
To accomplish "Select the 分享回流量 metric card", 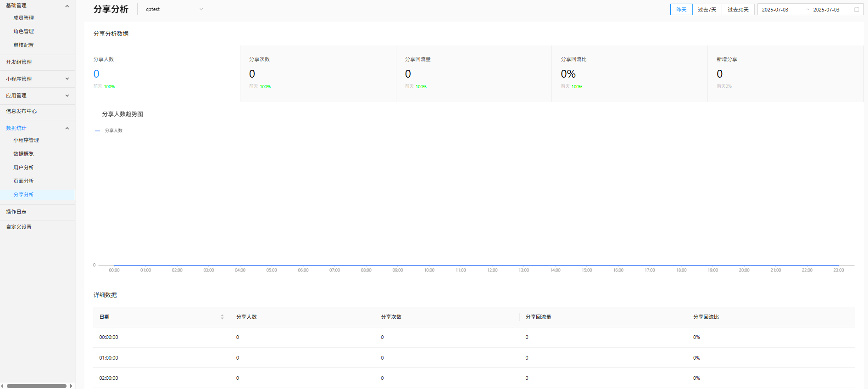I will click(x=474, y=73).
